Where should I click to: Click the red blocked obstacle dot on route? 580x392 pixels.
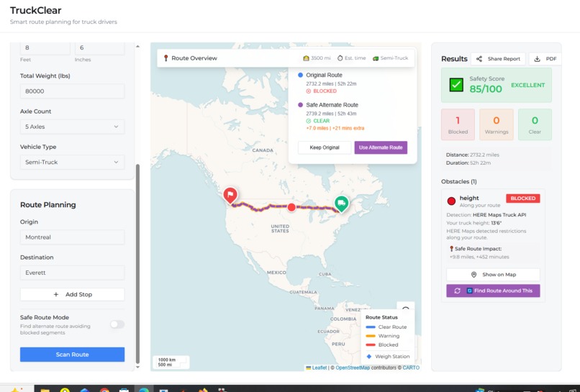coord(291,207)
